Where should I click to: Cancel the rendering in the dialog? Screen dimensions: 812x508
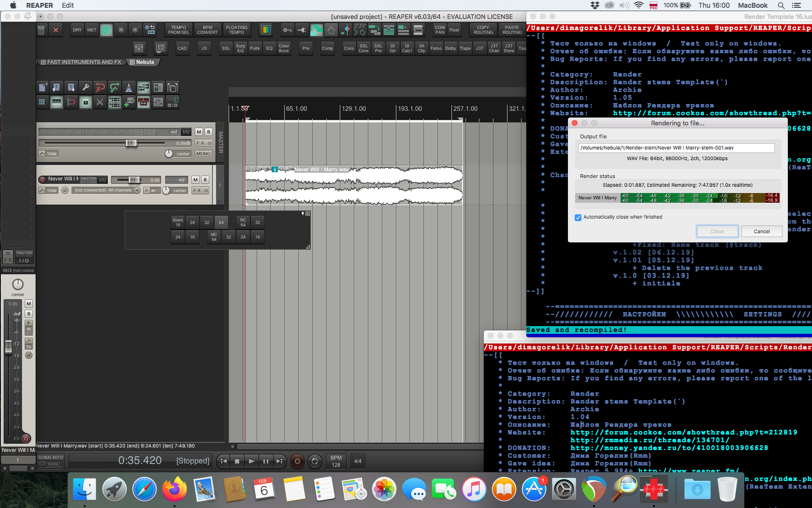[761, 231]
